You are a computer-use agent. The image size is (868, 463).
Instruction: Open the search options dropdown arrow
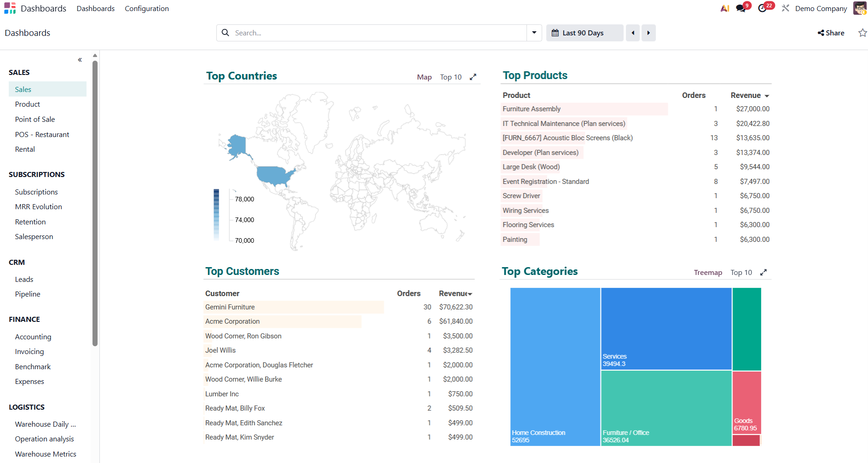coord(534,33)
